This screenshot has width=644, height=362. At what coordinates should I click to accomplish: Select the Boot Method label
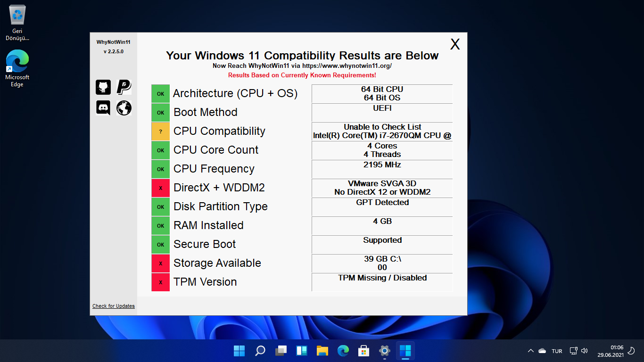206,112
